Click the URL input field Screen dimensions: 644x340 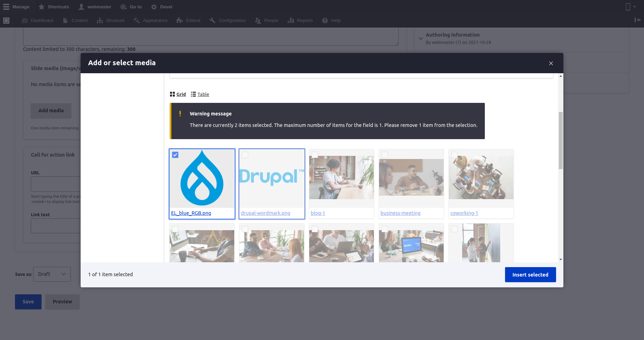56,184
